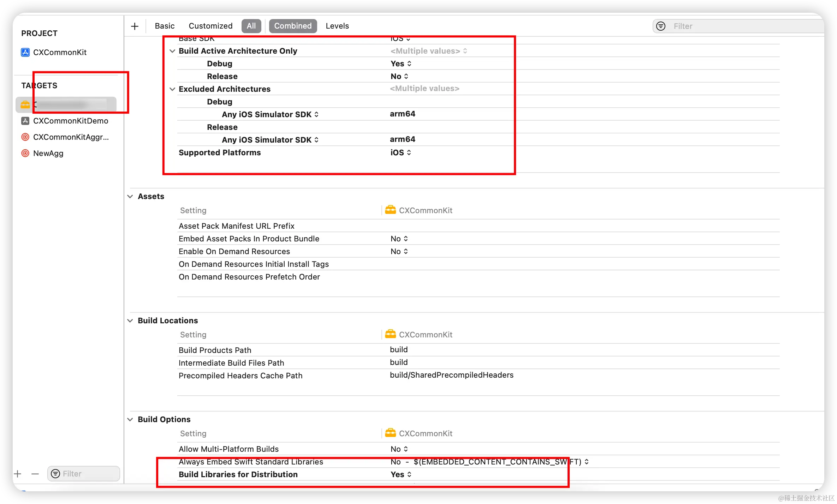Collapse the Assets section
Image resolution: width=837 pixels, height=504 pixels.
tap(130, 196)
